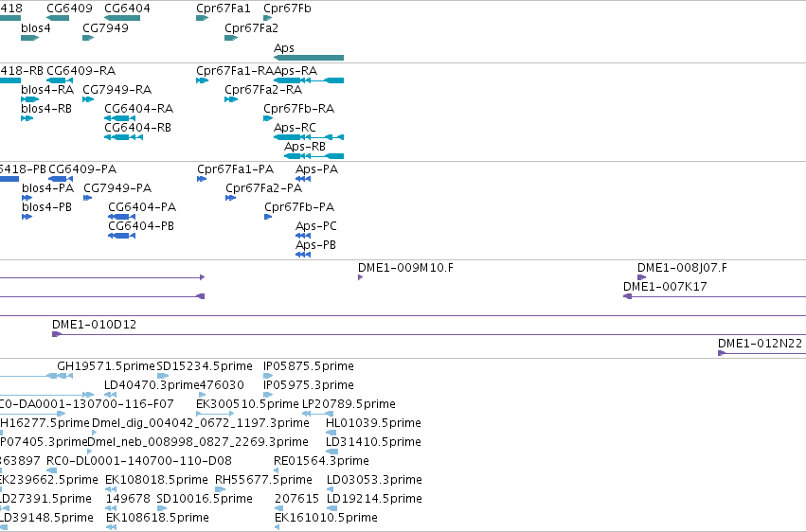Click transcript CG6404-RB
Image resolution: width=806 pixels, height=532 pixels.
123,137
